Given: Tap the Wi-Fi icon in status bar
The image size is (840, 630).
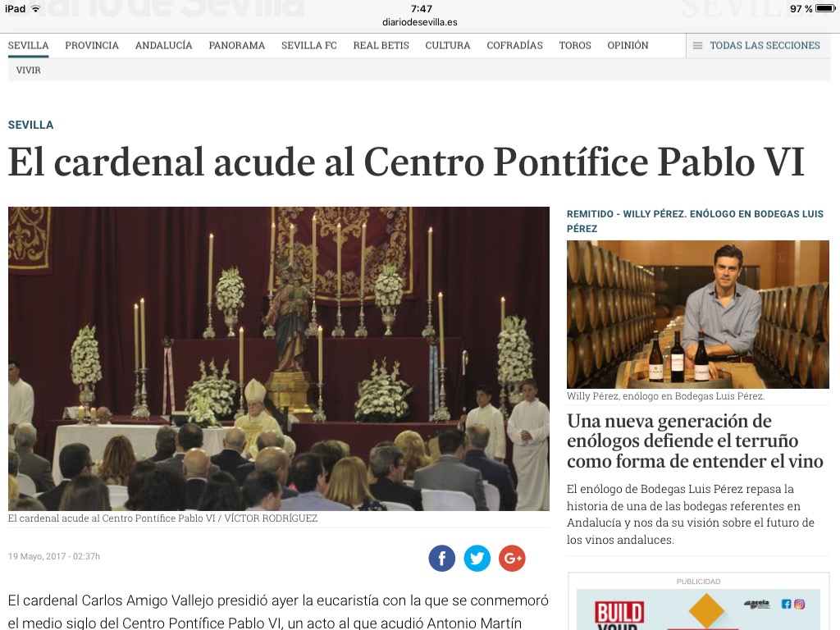Looking at the screenshot, I should [36, 8].
